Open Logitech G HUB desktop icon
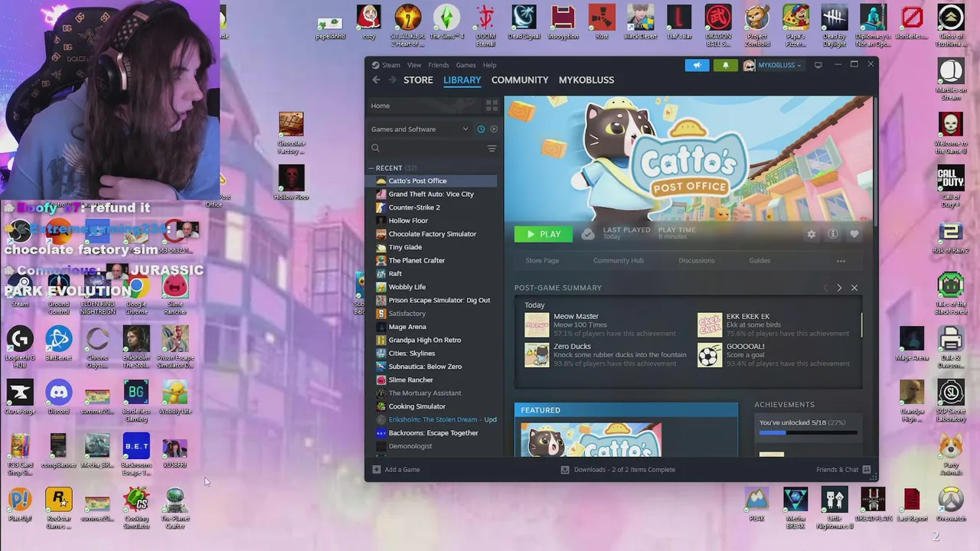Screen dimensions: 980x551 pos(20,347)
